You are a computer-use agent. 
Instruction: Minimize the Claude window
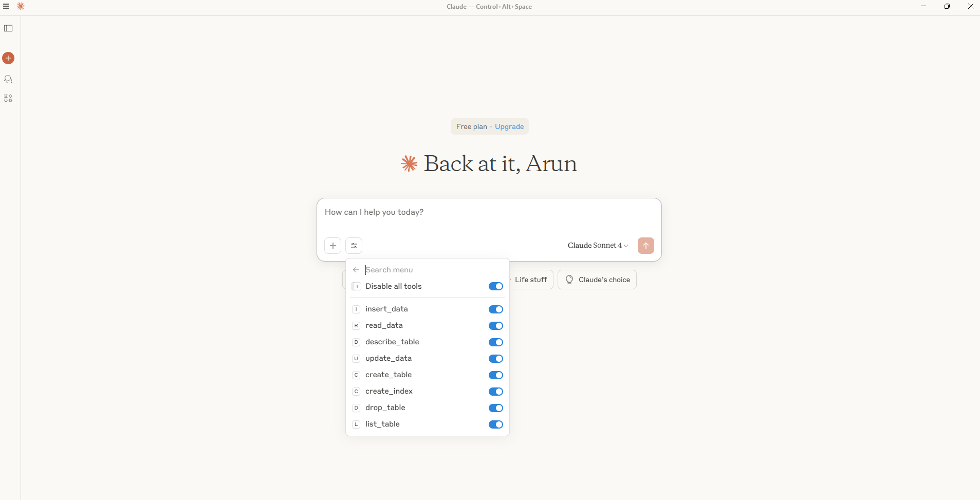click(923, 6)
